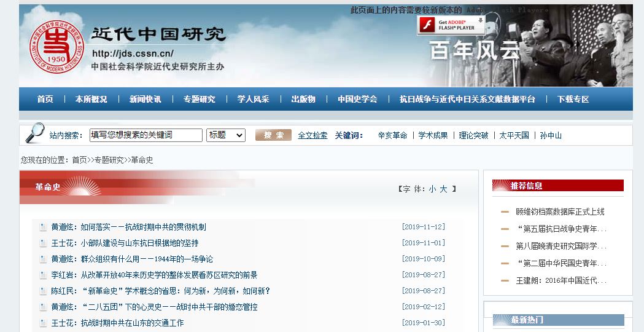Click document icon beside 如何落实 article
The height and width of the screenshot is (332, 644).
pos(43,227)
